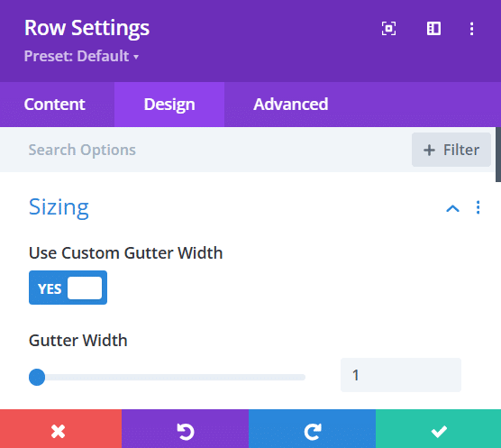Click the purple undo button
Screen dimensions: 501x448
pos(185,429)
